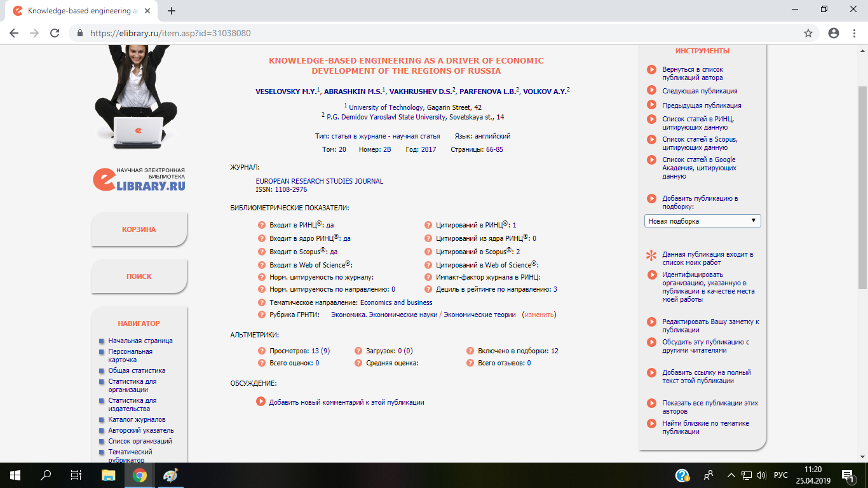Viewport: 868px width, 488px height.
Task: Open 'Каталог журналов' link
Action: pos(137,419)
